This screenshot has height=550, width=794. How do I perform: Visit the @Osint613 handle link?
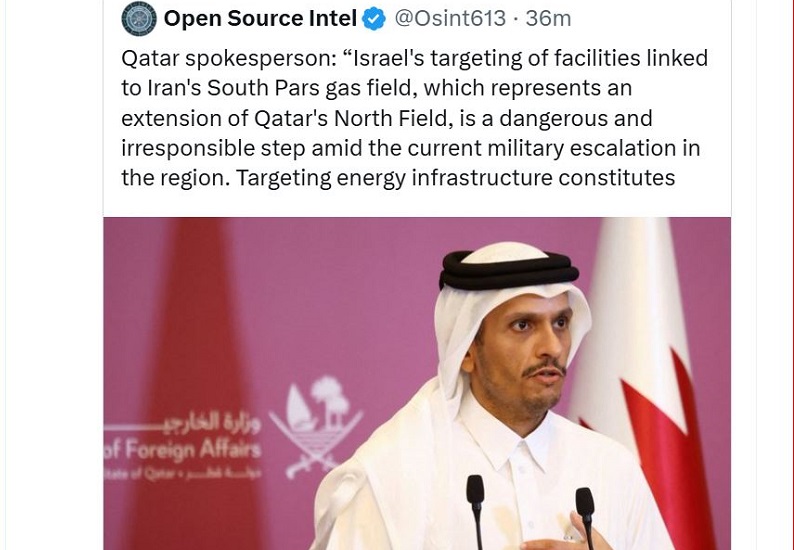pyautogui.click(x=458, y=18)
